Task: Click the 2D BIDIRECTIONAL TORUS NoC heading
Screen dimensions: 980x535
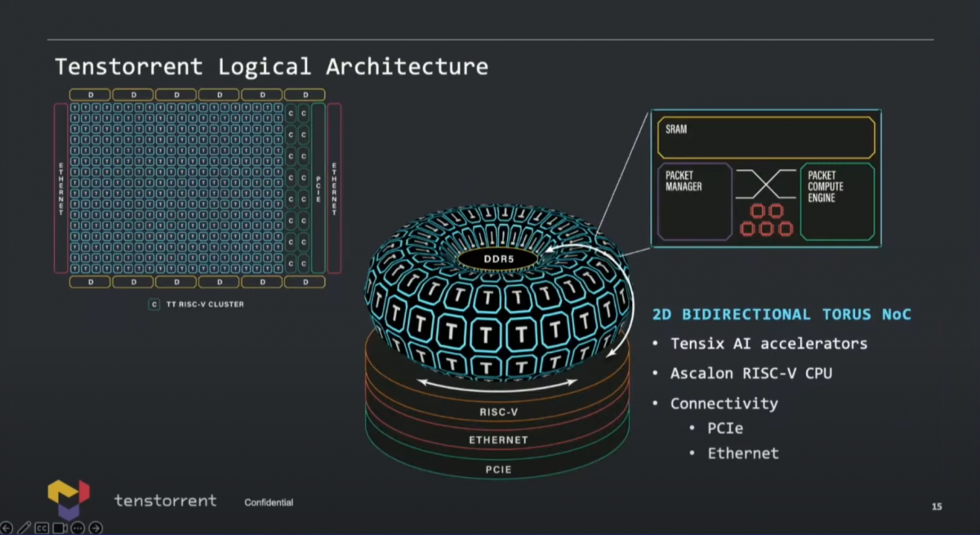Action: coord(782,314)
